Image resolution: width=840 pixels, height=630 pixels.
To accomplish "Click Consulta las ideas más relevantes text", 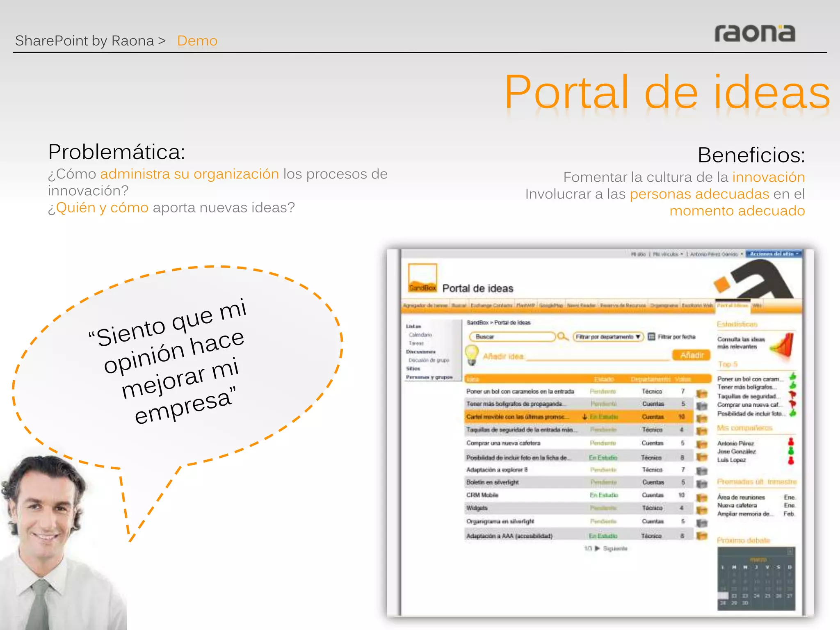I will tap(741, 343).
